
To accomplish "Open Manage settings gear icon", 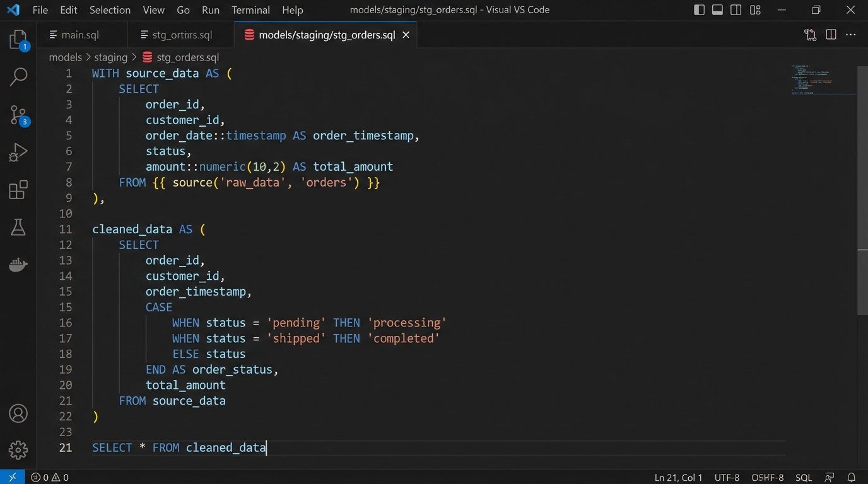I will click(x=18, y=450).
